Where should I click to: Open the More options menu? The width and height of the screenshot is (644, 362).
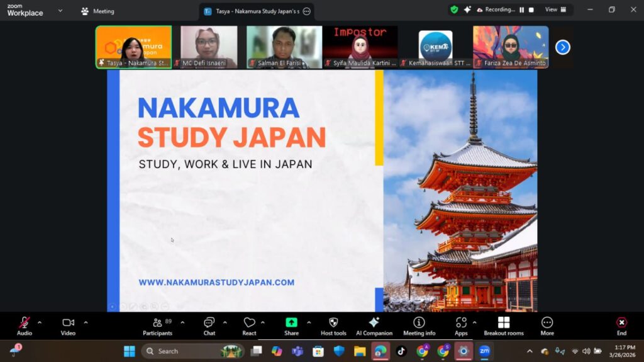tap(547, 326)
